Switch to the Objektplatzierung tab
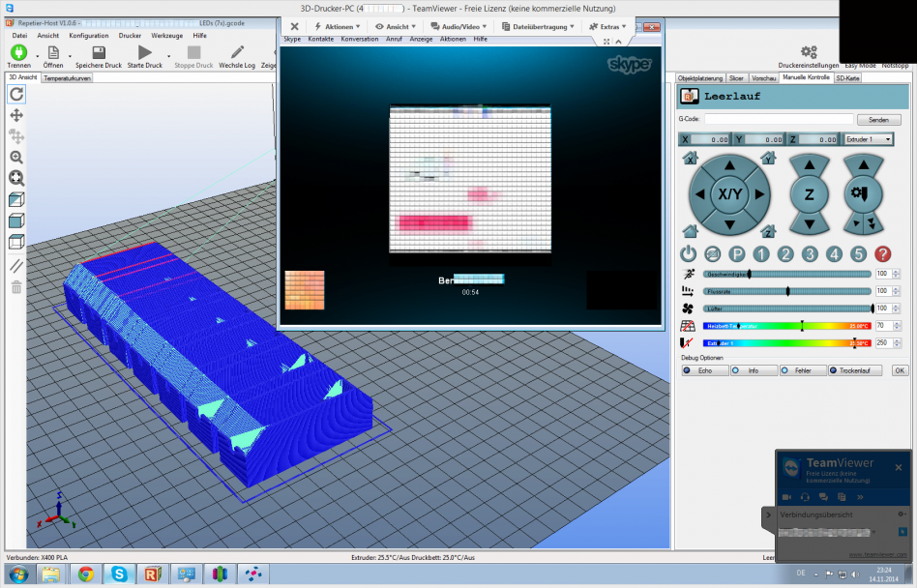Image resolution: width=917 pixels, height=588 pixels. (700, 77)
